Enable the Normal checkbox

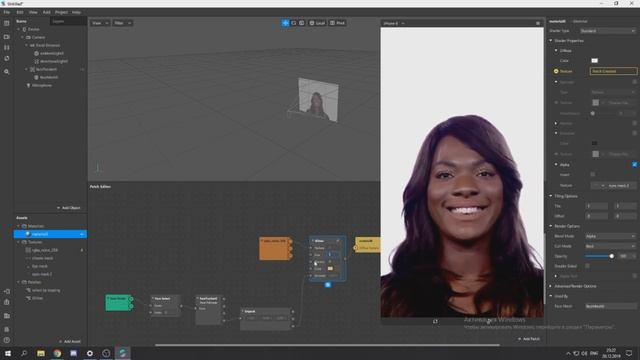pyautogui.click(x=635, y=123)
